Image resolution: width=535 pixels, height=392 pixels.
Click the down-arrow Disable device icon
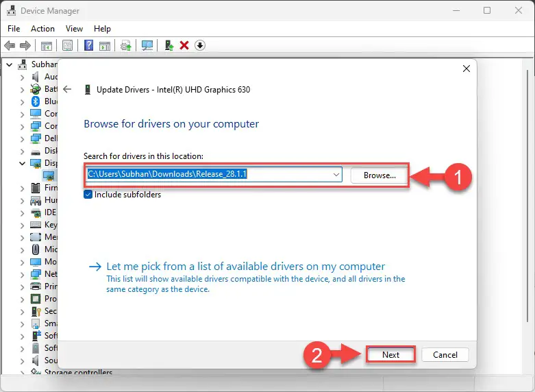[200, 45]
